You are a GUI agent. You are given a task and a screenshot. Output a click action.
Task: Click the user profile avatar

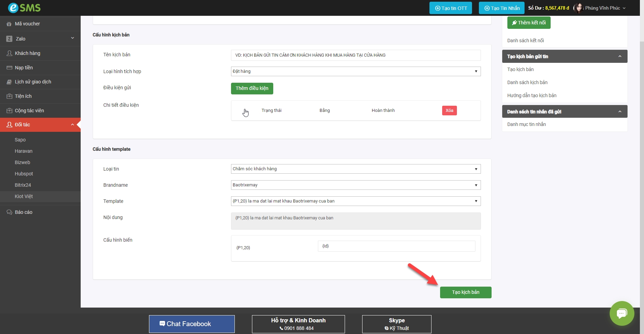[578, 8]
